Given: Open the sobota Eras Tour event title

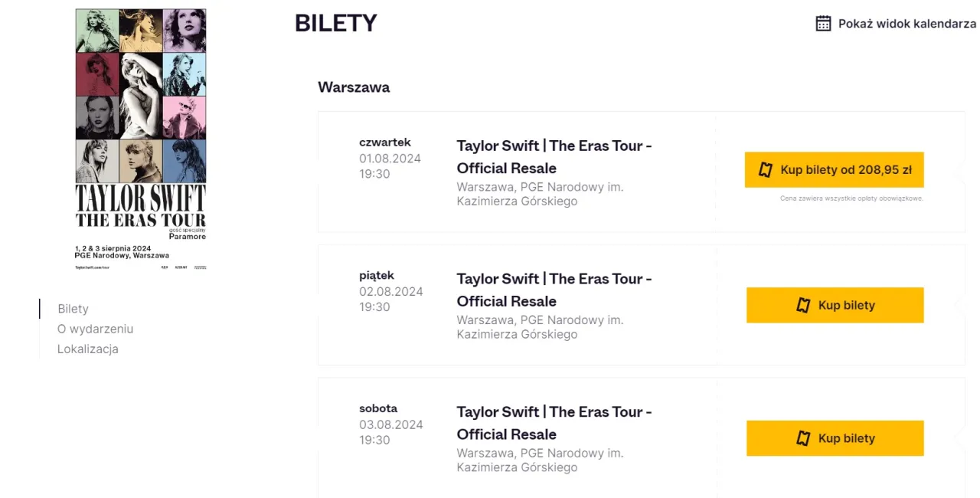Looking at the screenshot, I should click(554, 423).
